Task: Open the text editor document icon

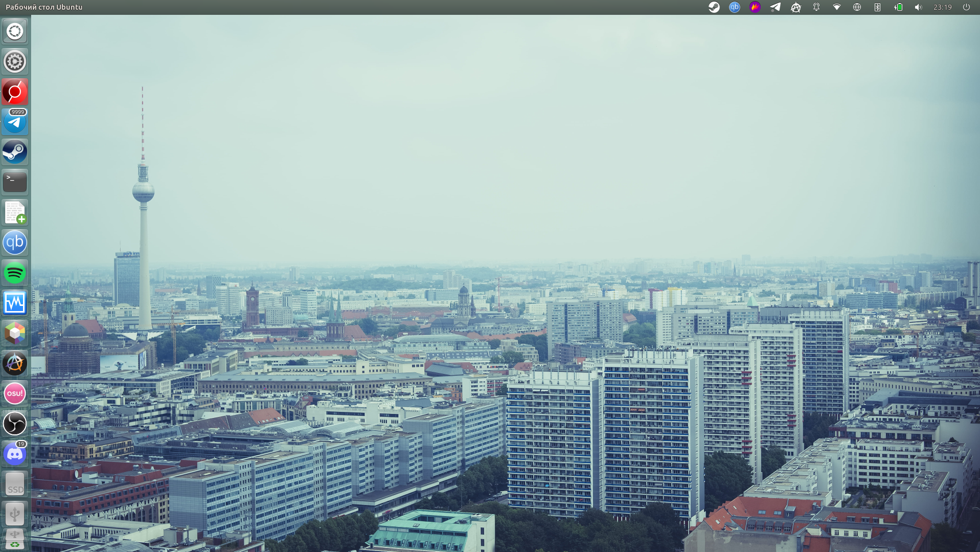Action: click(x=15, y=212)
